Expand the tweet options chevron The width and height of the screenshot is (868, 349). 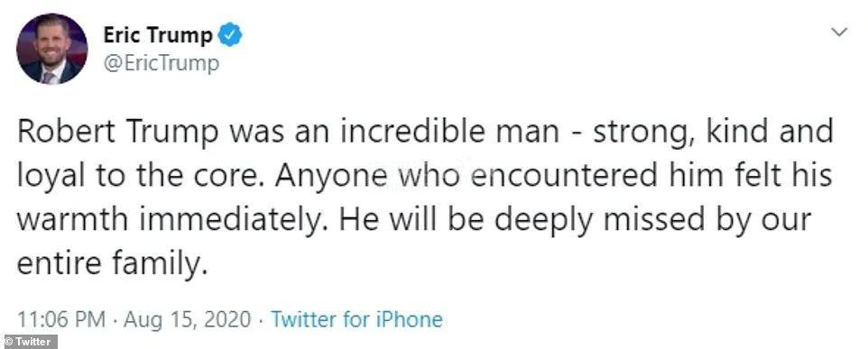pos(839,32)
